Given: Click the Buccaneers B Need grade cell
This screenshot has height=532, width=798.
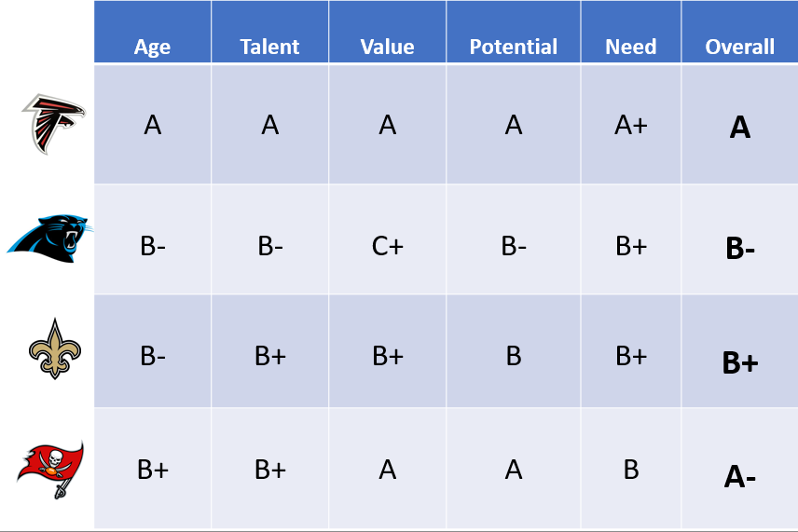Looking at the screenshot, I should point(631,468).
